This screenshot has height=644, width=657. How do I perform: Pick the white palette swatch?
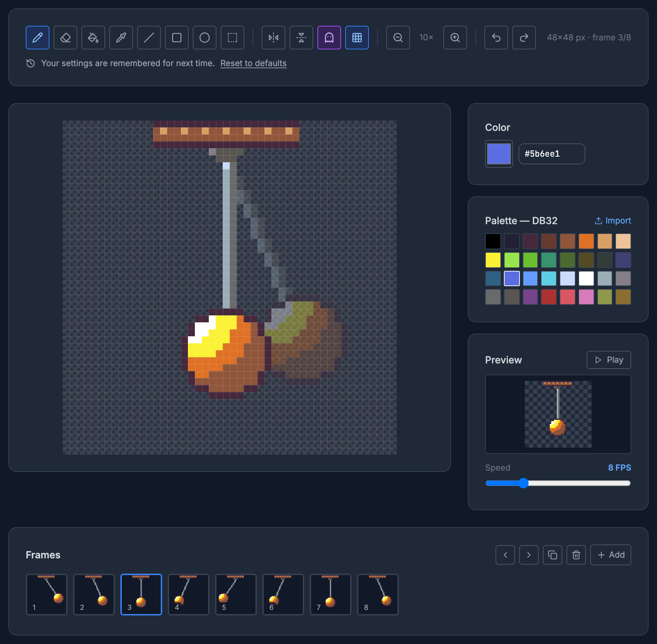tap(586, 278)
